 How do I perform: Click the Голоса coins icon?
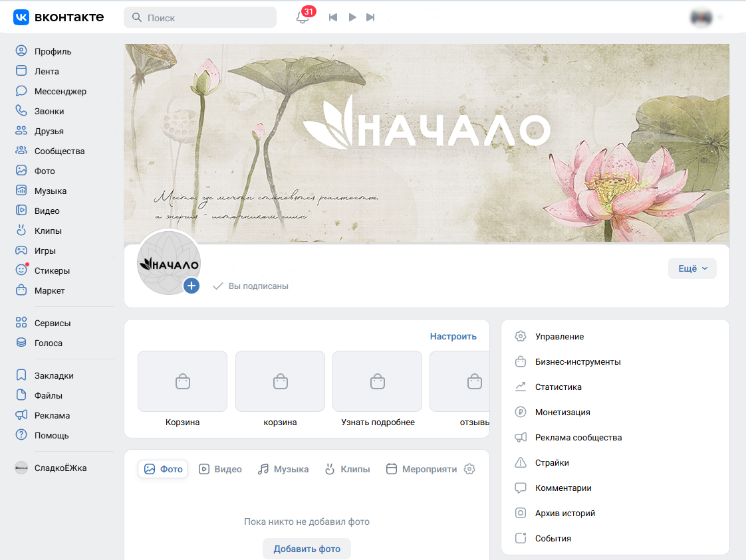pyautogui.click(x=21, y=342)
